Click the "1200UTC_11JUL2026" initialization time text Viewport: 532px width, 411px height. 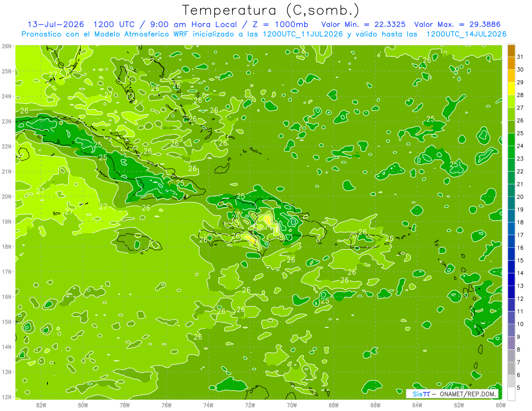coord(303,34)
